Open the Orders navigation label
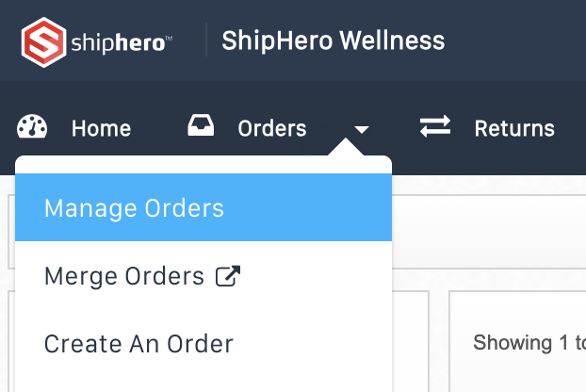The width and height of the screenshot is (586, 392). 272,128
